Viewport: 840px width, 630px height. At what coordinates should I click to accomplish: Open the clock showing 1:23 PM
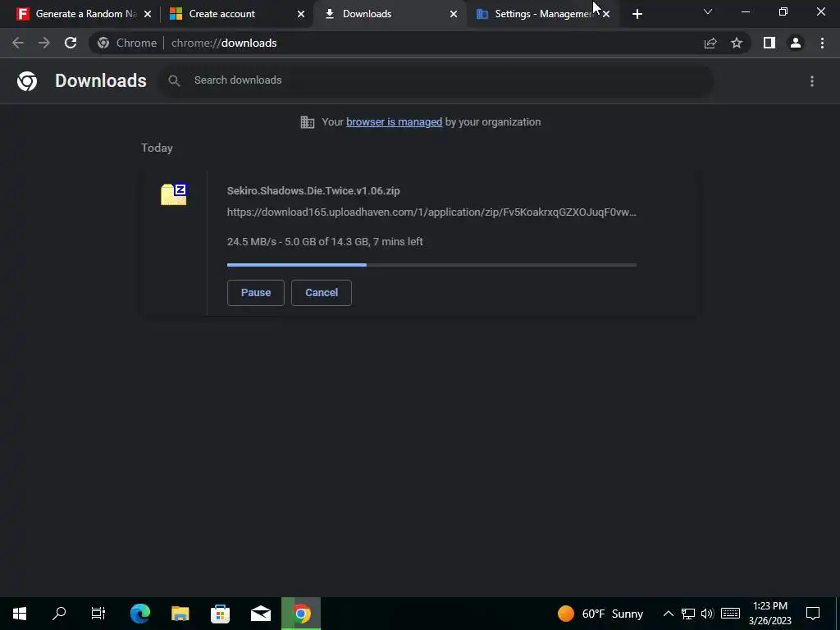point(769,614)
